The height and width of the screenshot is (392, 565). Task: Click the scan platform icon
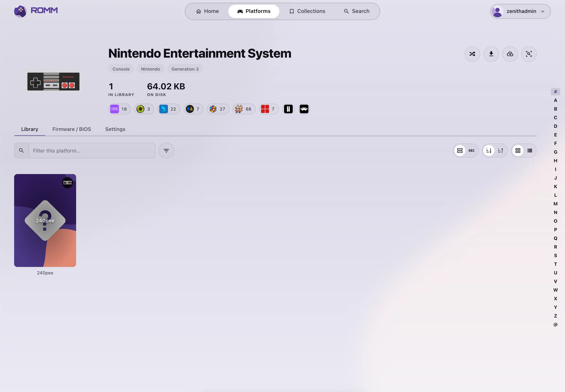[x=529, y=54]
